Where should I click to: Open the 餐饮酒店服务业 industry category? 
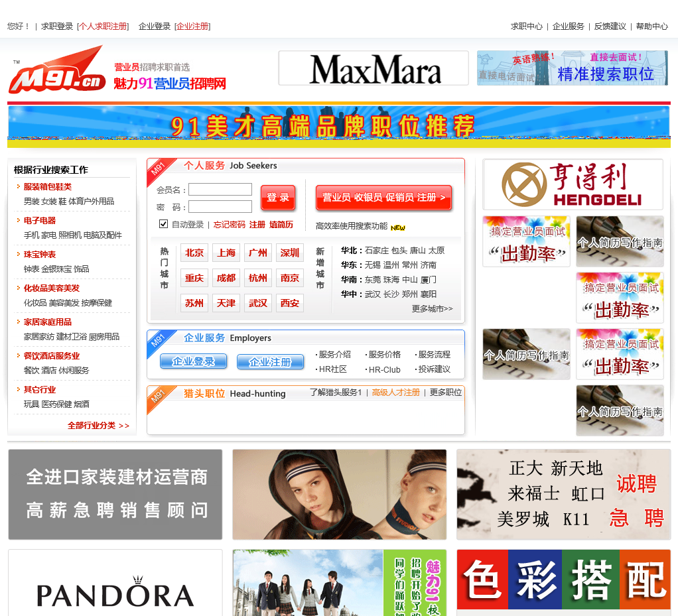[x=52, y=356]
